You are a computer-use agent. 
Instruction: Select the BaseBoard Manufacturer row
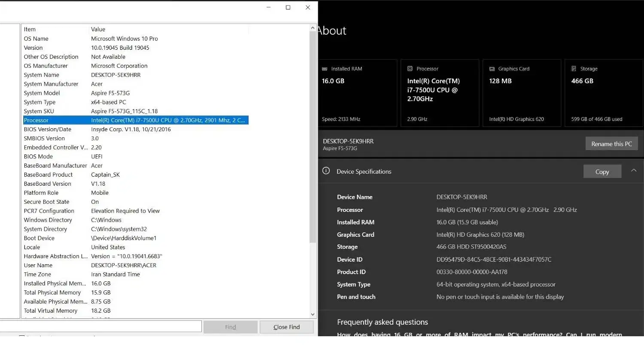coord(136,166)
